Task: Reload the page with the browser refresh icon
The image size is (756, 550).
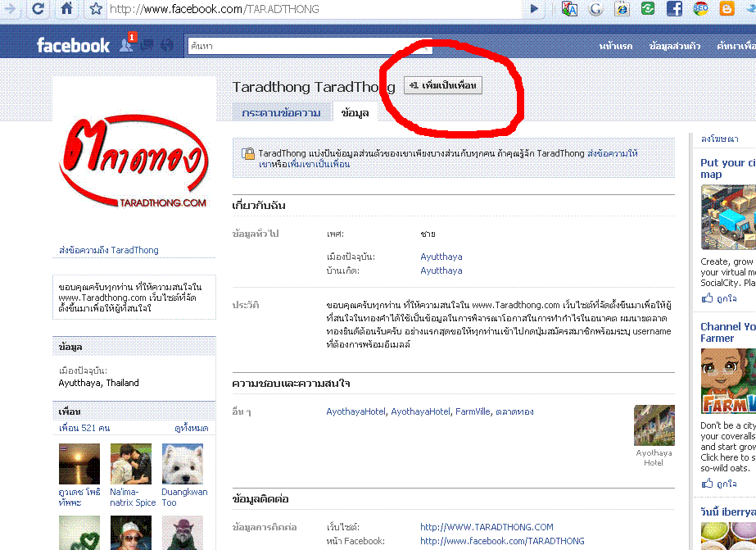Action: pyautogui.click(x=38, y=9)
